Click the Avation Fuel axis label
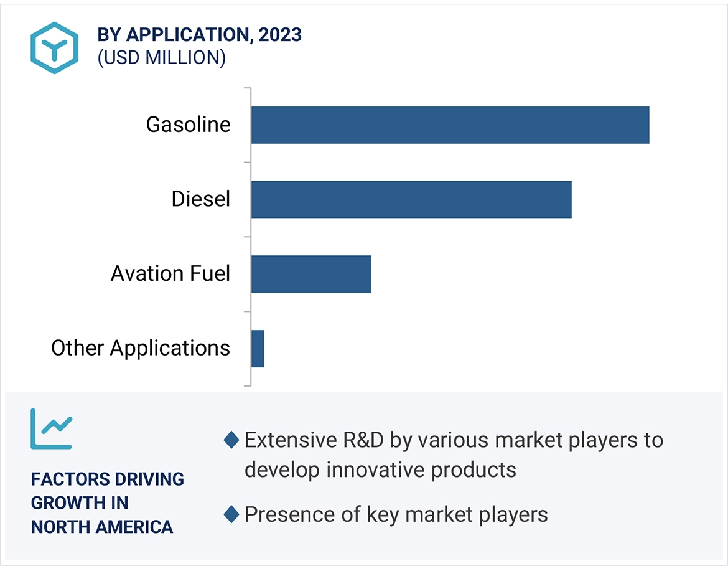 tap(170, 273)
